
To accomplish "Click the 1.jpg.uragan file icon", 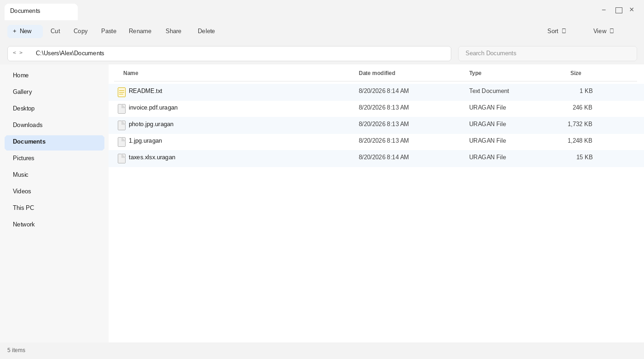I will tap(121, 142).
